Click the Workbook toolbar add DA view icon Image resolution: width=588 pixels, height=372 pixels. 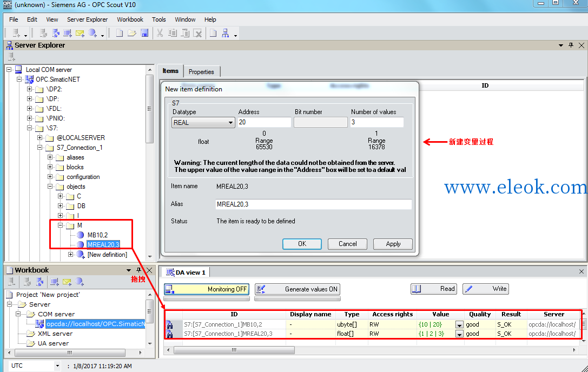[x=55, y=282]
